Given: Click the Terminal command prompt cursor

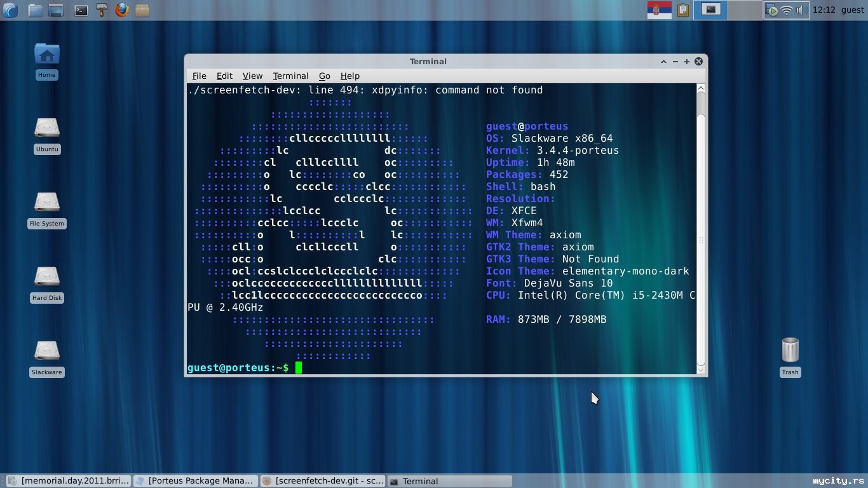Looking at the screenshot, I should pyautogui.click(x=299, y=368).
